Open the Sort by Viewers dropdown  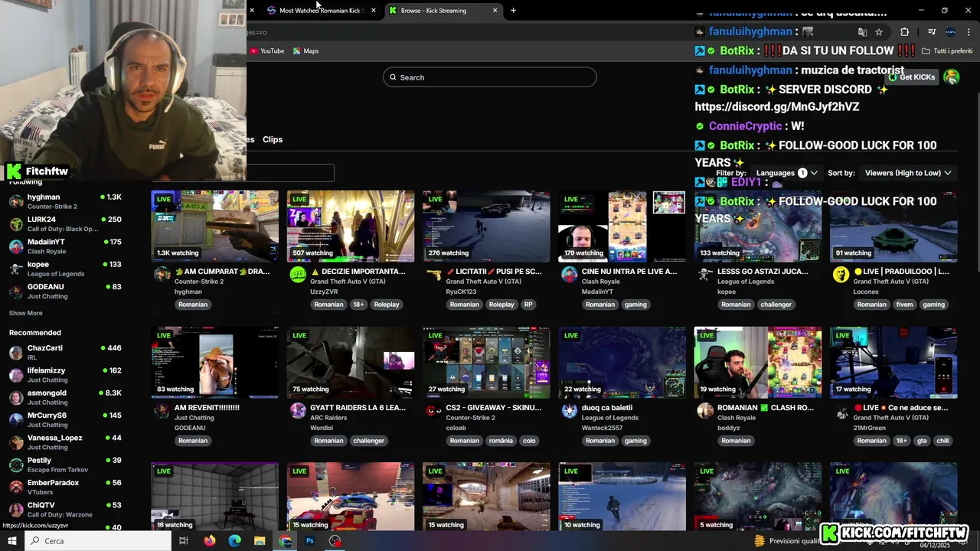[x=908, y=173]
